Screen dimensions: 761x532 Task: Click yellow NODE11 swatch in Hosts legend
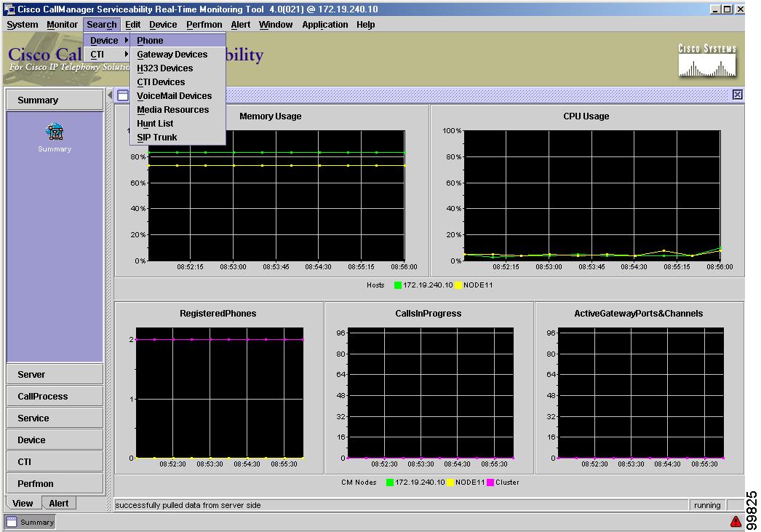[458, 285]
